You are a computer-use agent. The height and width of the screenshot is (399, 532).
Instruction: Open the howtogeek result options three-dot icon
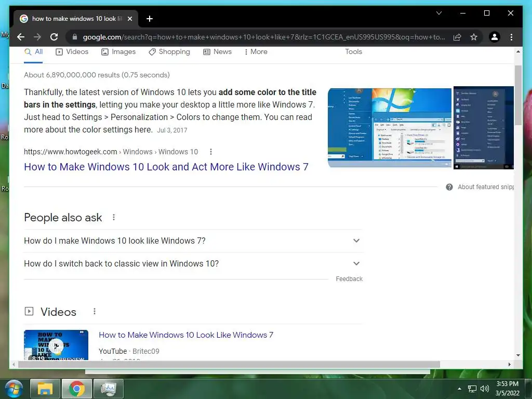coord(211,152)
